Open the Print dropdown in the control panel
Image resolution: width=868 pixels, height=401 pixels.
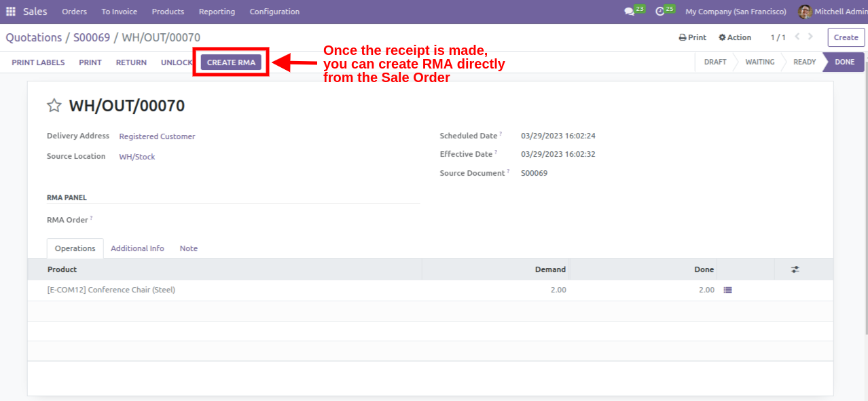693,37
